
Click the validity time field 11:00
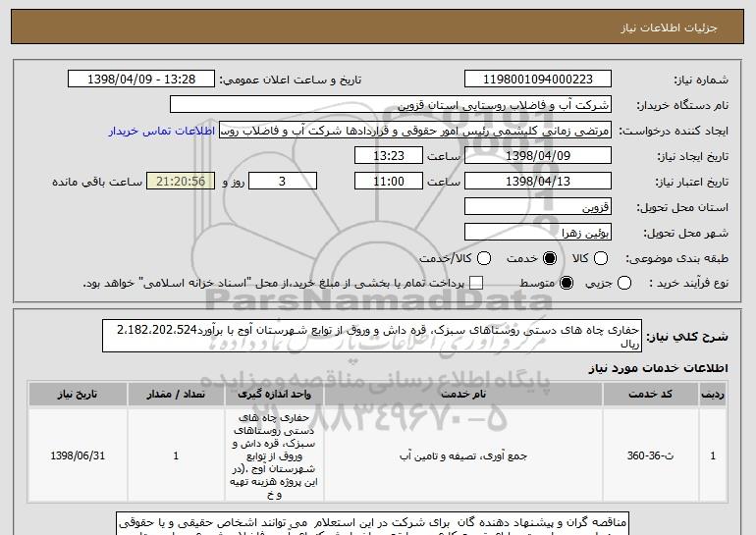pyautogui.click(x=389, y=182)
